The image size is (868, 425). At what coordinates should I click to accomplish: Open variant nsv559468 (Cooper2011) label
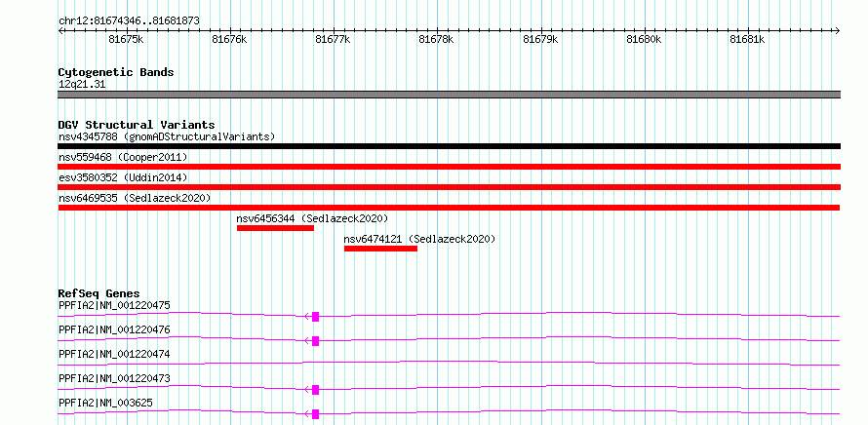tap(123, 158)
